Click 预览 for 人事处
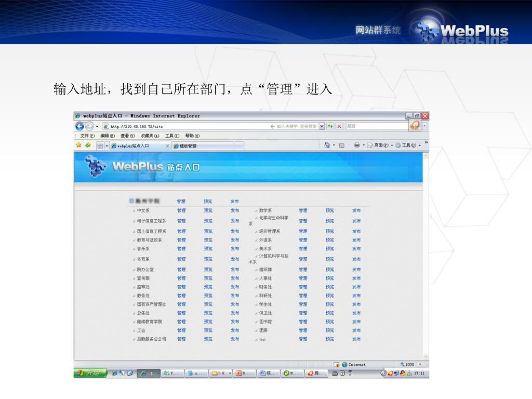 (330, 278)
